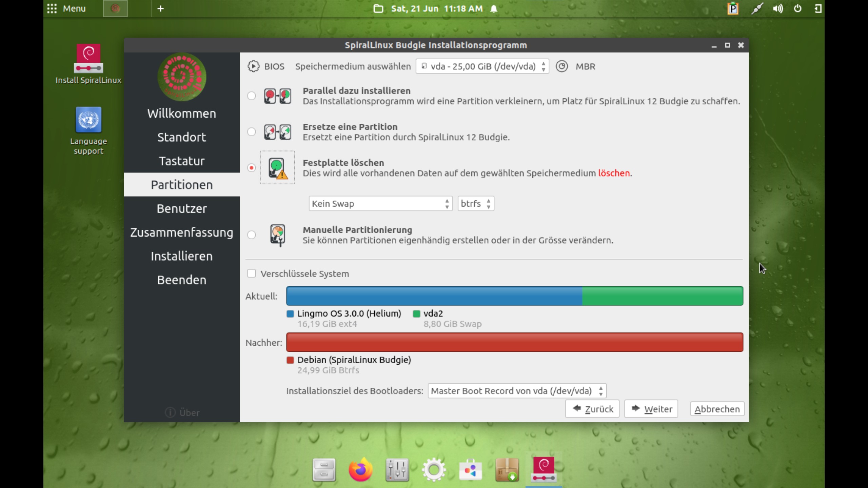Select the 'Festplatte löschen' radio button
Screen dimensions: 868x488
click(251, 168)
